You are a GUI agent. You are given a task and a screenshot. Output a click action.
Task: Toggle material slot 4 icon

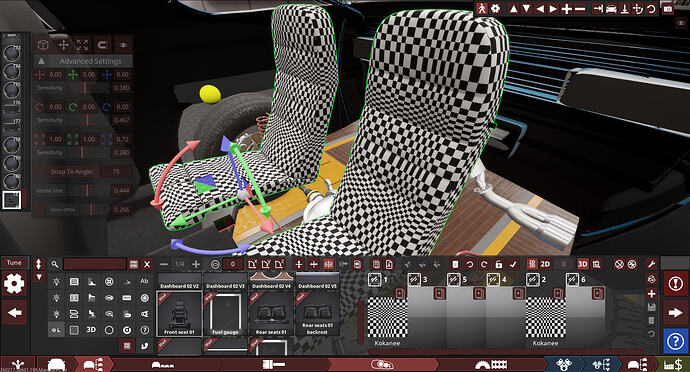pyautogui.click(x=493, y=279)
